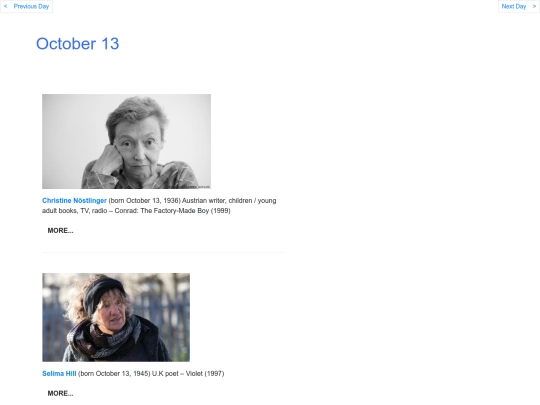
Task: Open Christine Nöstlinger's black-and-white photo
Action: click(126, 141)
